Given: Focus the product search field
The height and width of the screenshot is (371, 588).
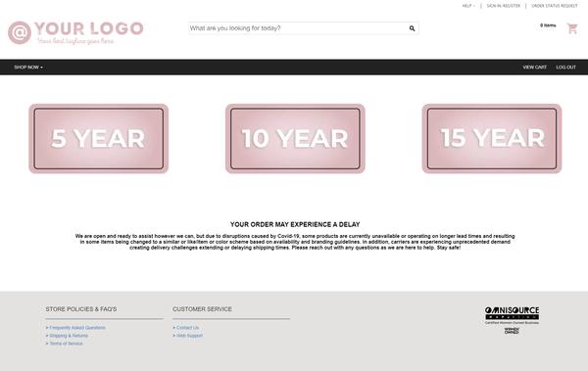Looking at the screenshot, I should (298, 28).
